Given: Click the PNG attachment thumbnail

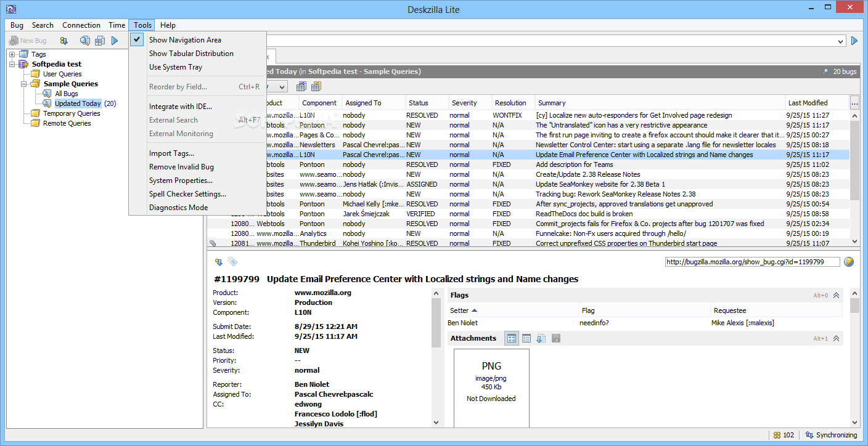Looking at the screenshot, I should coord(491,388).
